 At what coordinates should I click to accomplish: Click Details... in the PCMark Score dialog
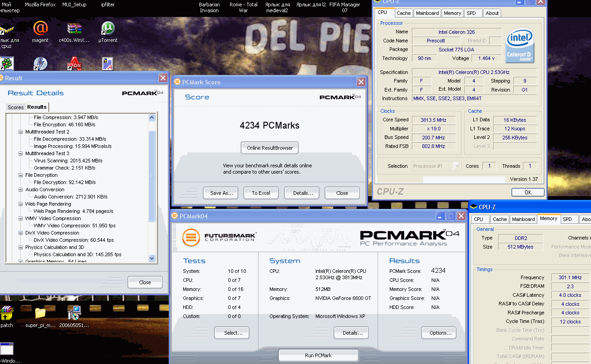pos(302,193)
